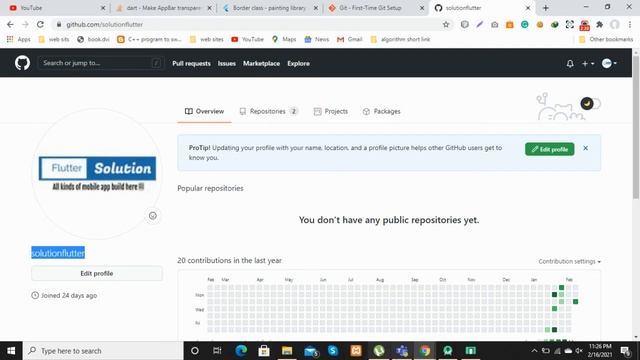This screenshot has width=640, height=360.
Task: Expand the plus create-new menu
Action: (588, 64)
